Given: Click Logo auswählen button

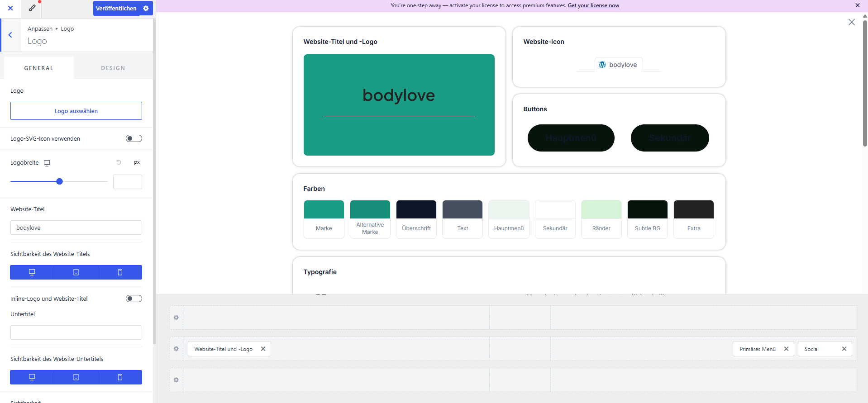Looking at the screenshot, I should click(76, 111).
